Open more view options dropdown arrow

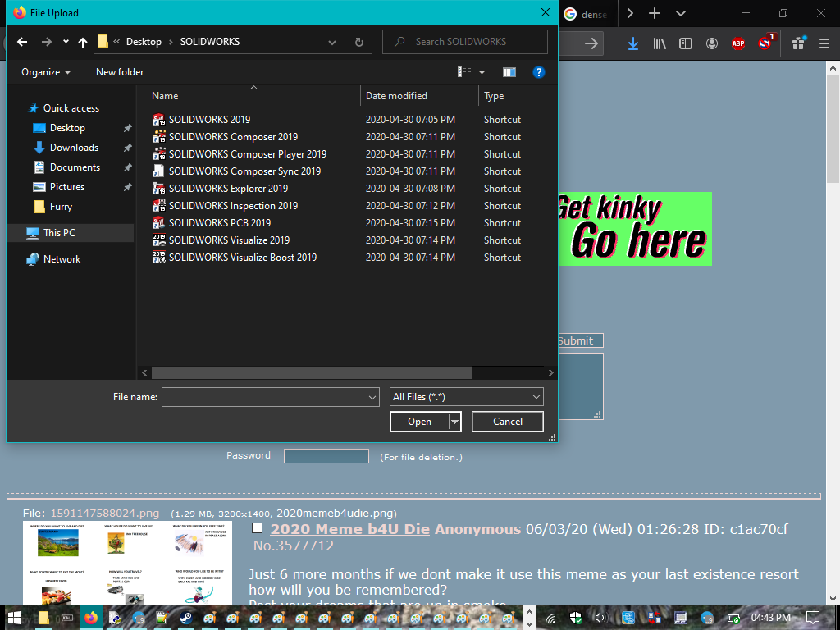(482, 72)
